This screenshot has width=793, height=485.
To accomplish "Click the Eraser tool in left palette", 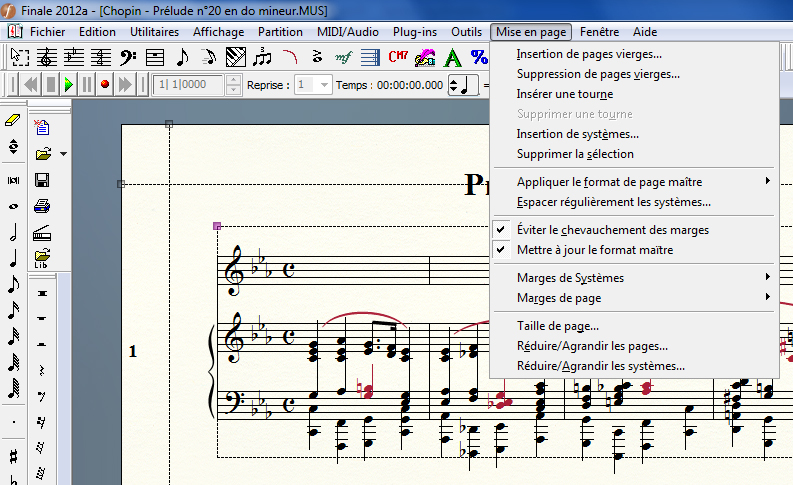I will 13,119.
